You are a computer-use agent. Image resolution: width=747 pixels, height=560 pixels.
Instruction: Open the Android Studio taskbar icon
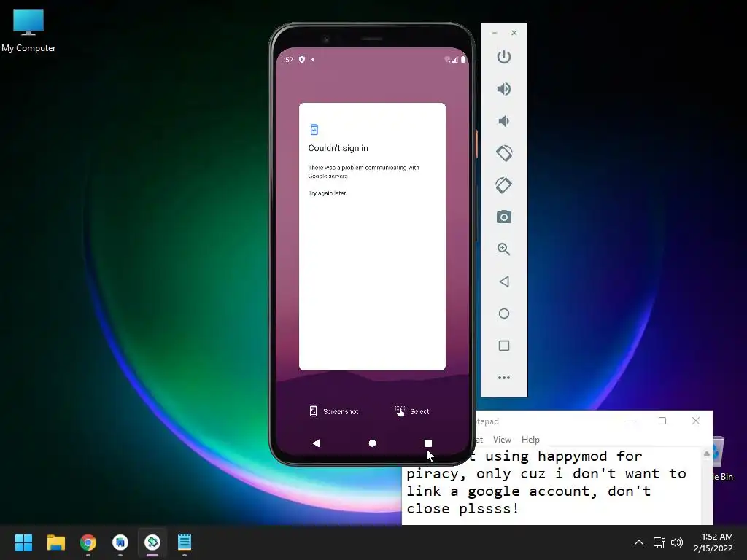coord(120,542)
